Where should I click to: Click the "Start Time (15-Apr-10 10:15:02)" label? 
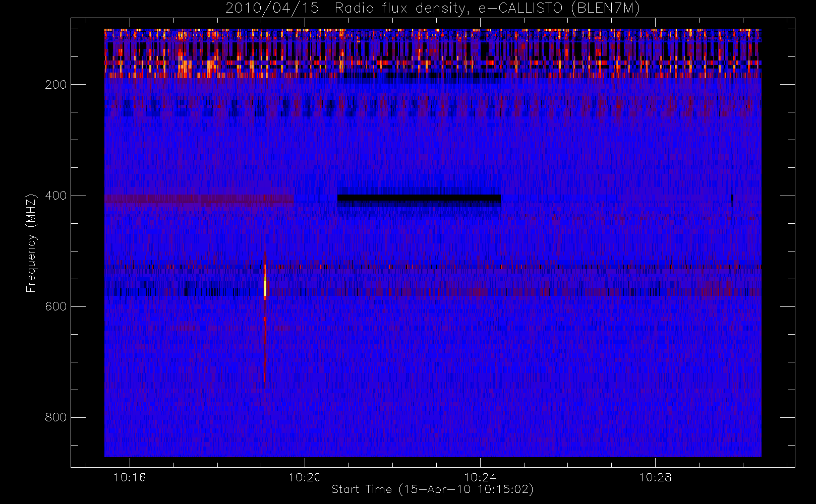coord(432,489)
